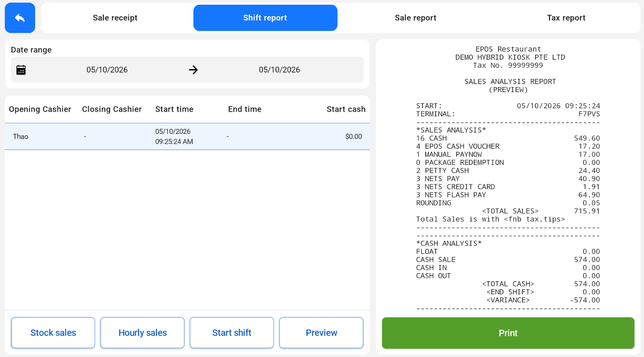
Task: Select the Shift report tab
Action: [x=265, y=18]
